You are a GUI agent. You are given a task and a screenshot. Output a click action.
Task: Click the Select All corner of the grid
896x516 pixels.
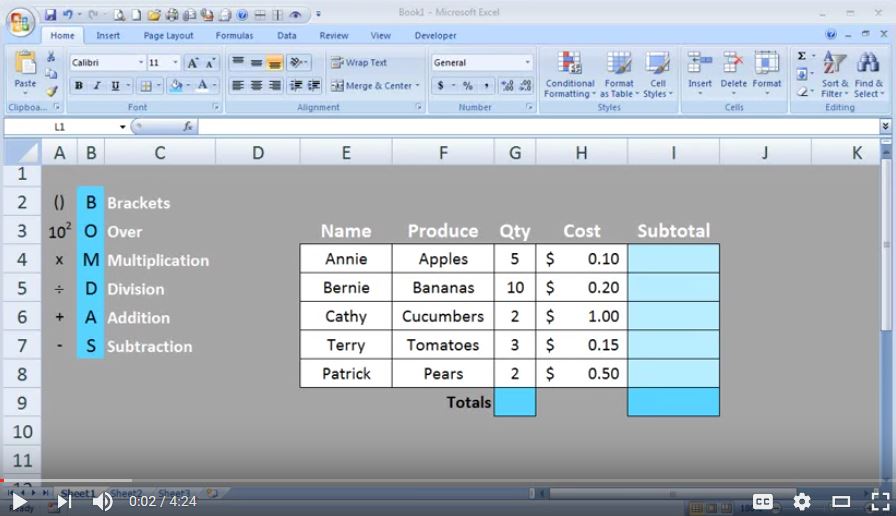click(x=23, y=153)
